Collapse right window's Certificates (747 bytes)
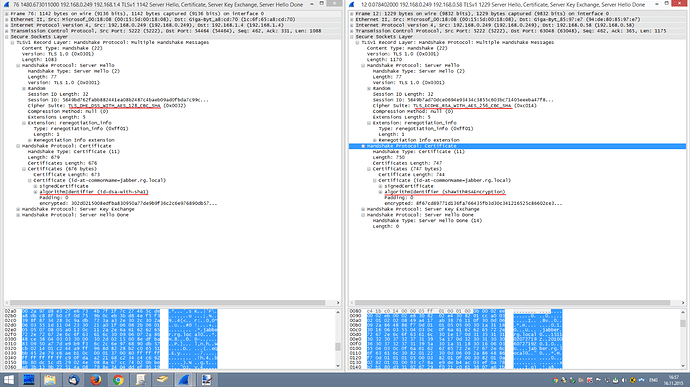 369,169
